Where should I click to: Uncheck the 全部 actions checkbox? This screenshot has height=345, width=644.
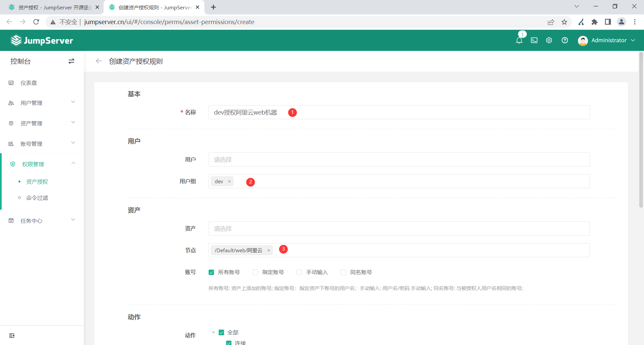coord(221,333)
